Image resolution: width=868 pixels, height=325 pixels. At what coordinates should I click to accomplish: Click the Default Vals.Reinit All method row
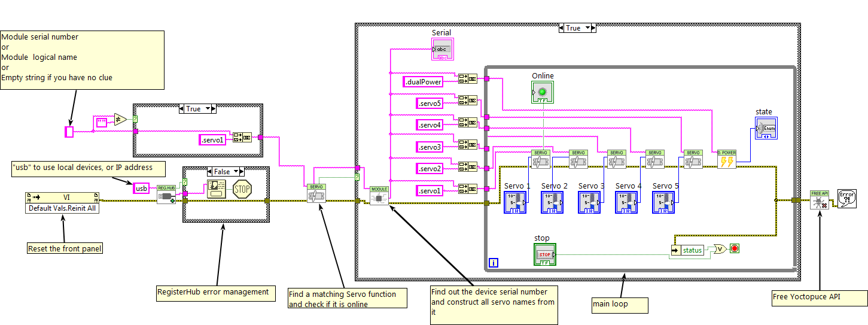[x=63, y=208]
